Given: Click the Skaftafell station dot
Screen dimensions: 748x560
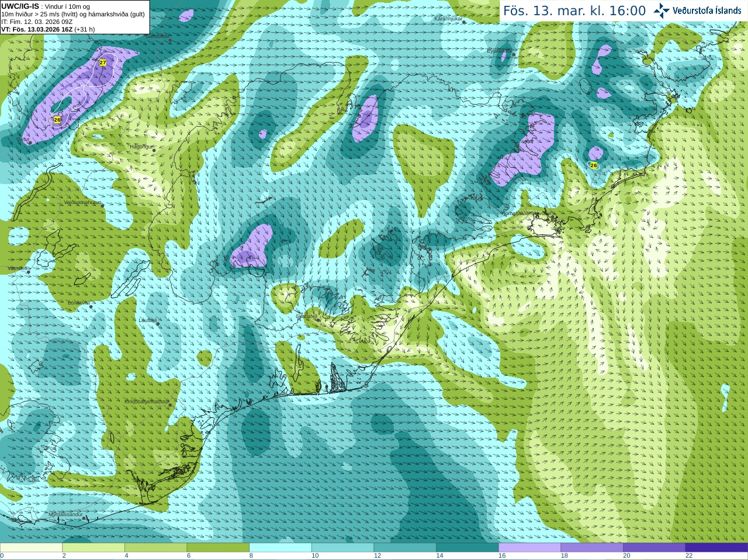Looking at the screenshot, I should coord(319,320).
